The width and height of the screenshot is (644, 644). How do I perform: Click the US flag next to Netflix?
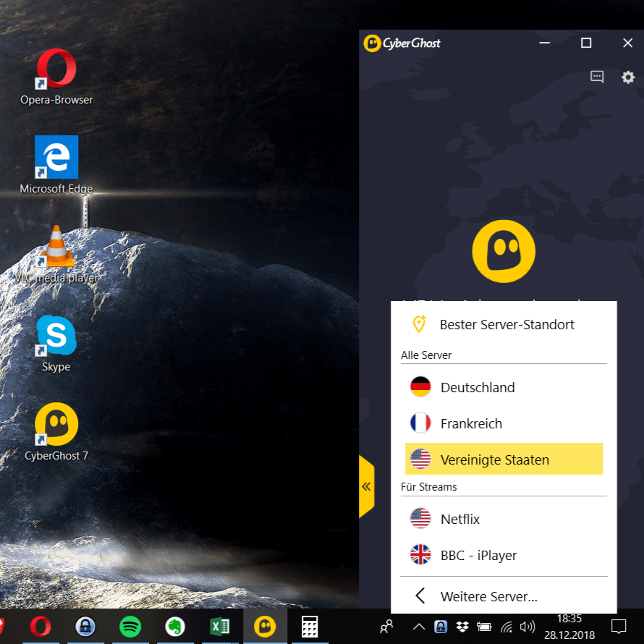pyautogui.click(x=420, y=518)
